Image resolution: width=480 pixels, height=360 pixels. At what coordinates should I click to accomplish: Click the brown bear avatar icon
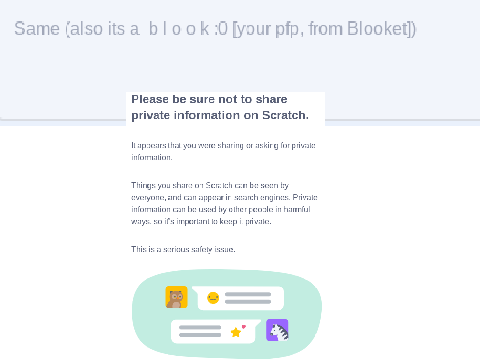coord(176,297)
